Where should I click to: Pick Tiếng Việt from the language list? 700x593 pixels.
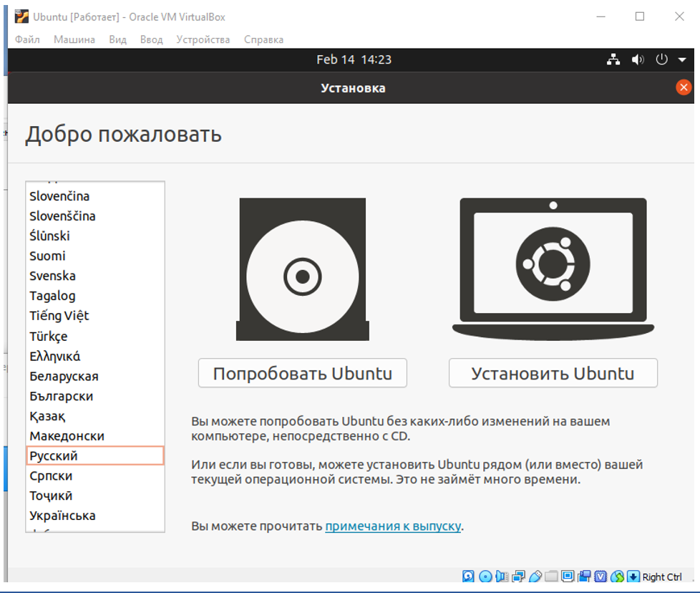95,316
